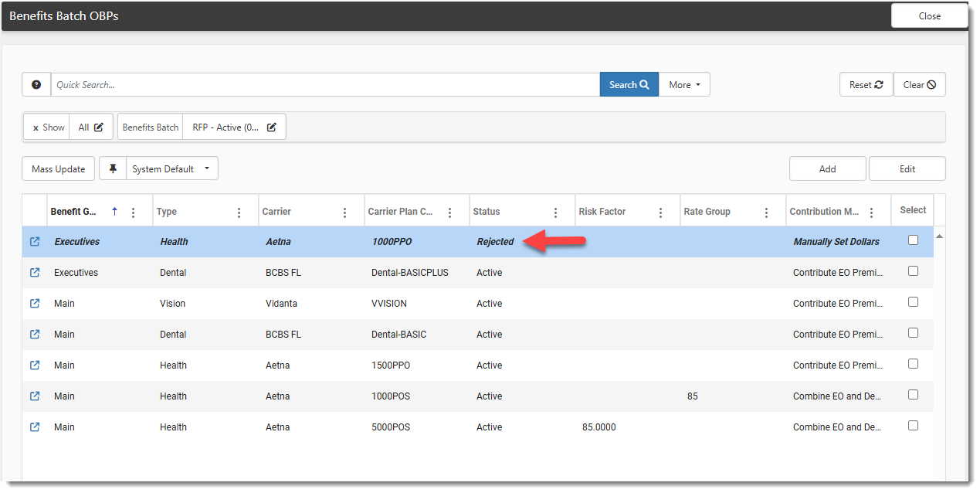This screenshot has width=980, height=493.
Task: Open the Main Dental-BASIC row link icon
Action: (35, 335)
